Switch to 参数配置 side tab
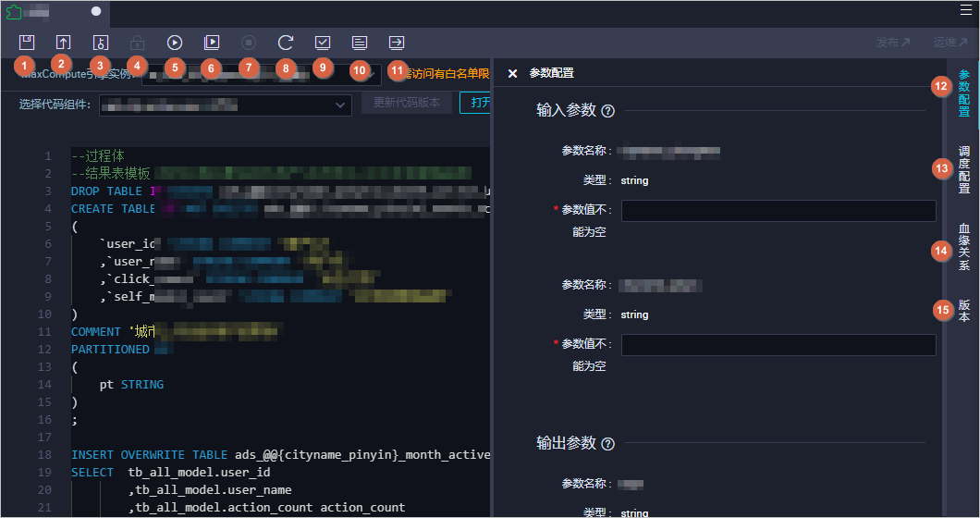 pyautogui.click(x=963, y=92)
